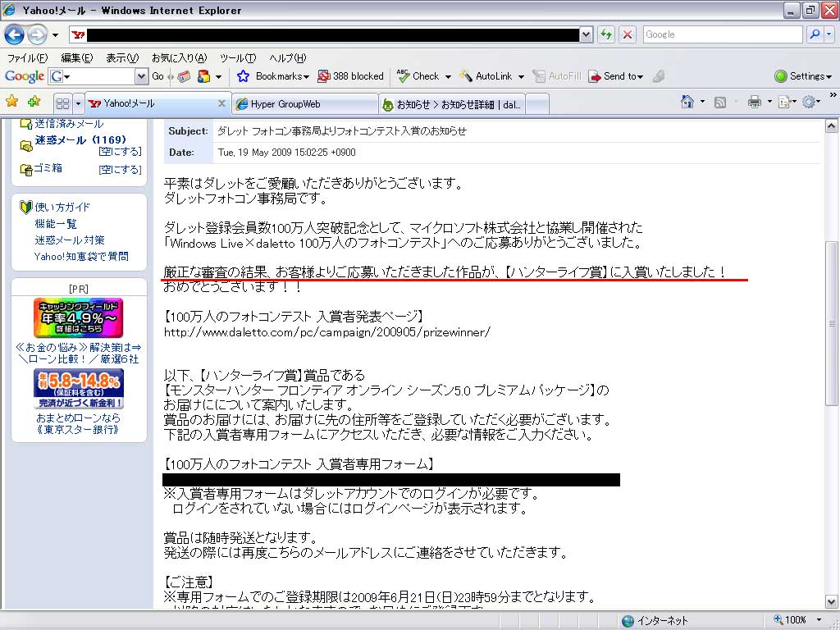Expand the Google toolbar search dropdown

[141, 76]
